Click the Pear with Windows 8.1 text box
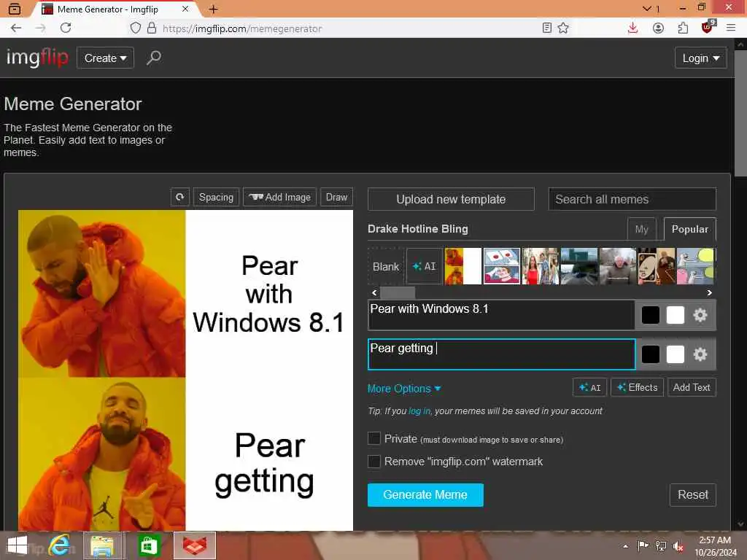This screenshot has width=747, height=560. pyautogui.click(x=502, y=315)
